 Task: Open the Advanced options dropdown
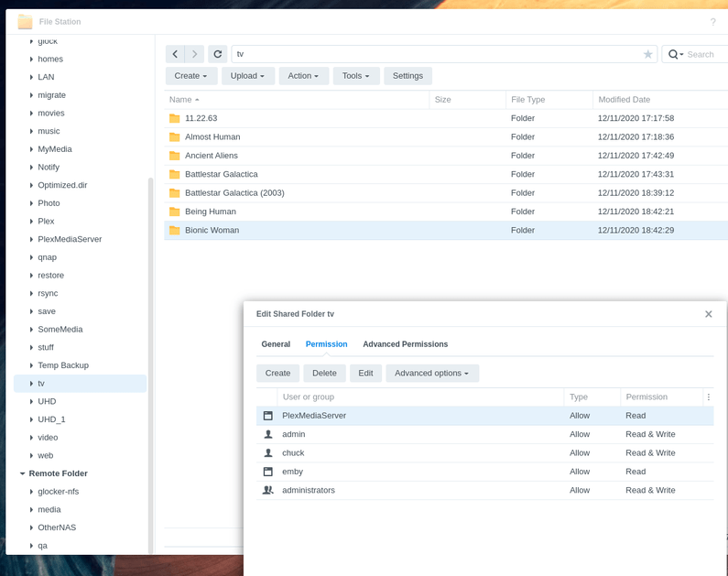tap(432, 374)
